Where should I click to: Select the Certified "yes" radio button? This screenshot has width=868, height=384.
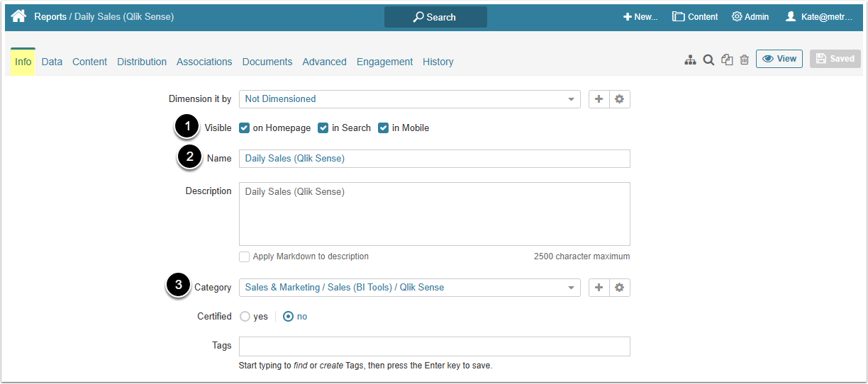tap(245, 317)
